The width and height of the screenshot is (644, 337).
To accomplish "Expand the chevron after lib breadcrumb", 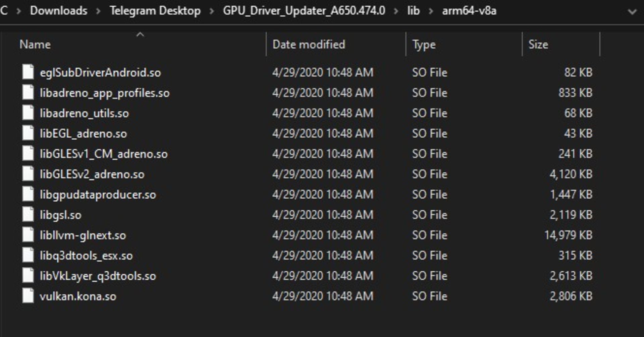I will [431, 10].
